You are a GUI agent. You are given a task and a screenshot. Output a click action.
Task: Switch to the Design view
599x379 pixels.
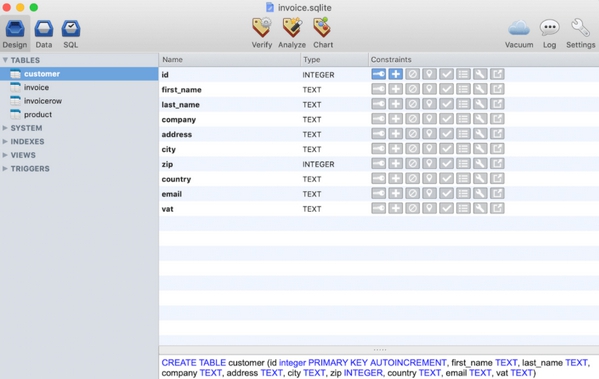pyautogui.click(x=15, y=34)
